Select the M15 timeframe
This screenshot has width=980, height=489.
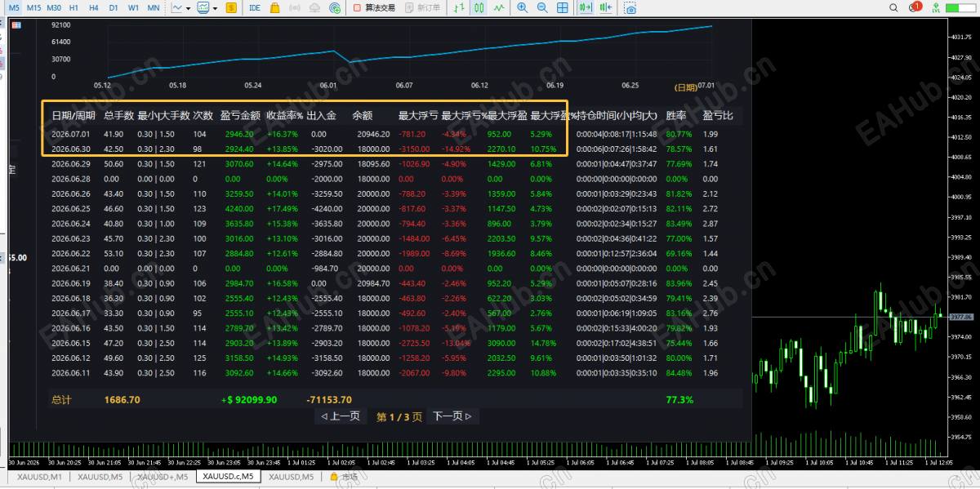pos(33,7)
